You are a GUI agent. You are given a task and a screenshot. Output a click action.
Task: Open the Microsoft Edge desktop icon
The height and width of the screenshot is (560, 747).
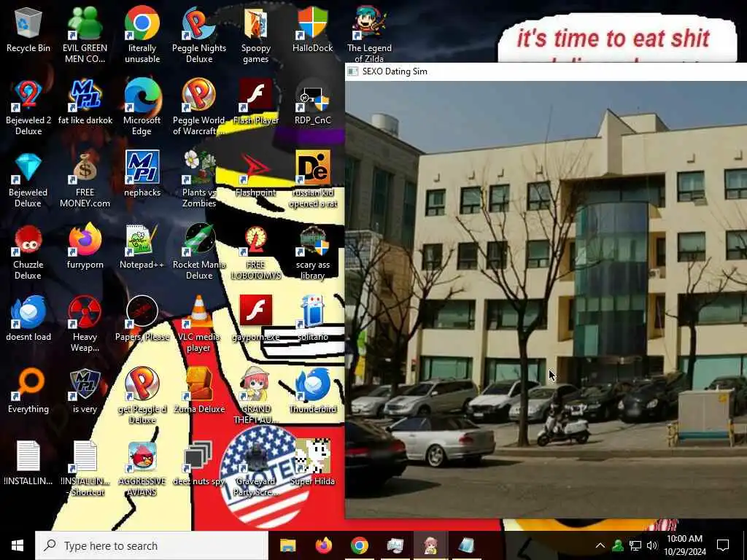click(142, 107)
